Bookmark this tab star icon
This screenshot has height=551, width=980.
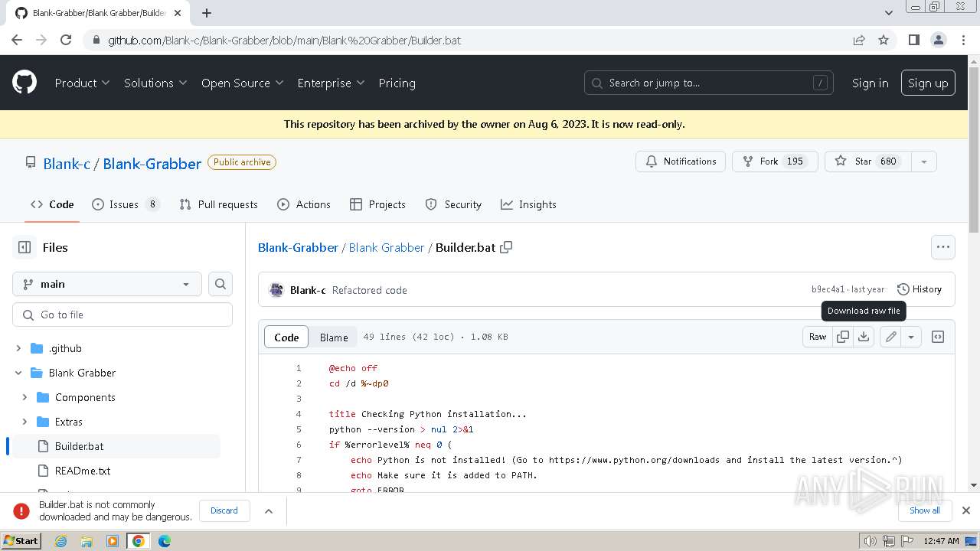(884, 40)
